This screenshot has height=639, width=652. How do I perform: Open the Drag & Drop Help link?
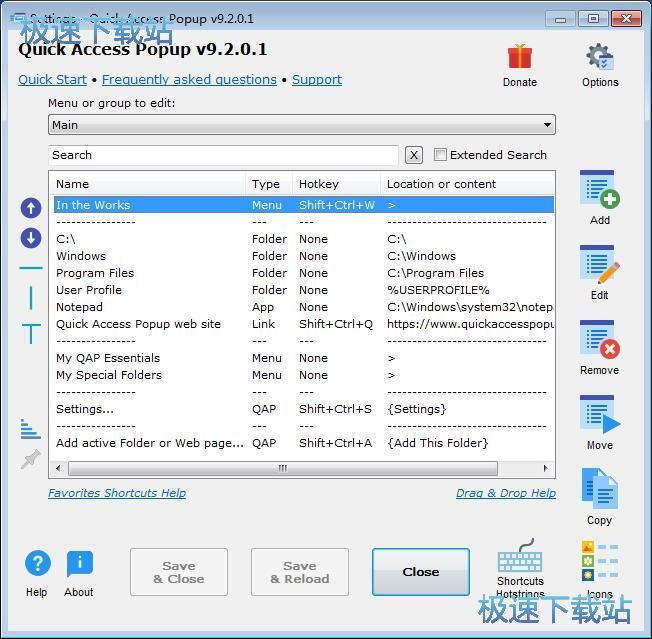tap(505, 493)
